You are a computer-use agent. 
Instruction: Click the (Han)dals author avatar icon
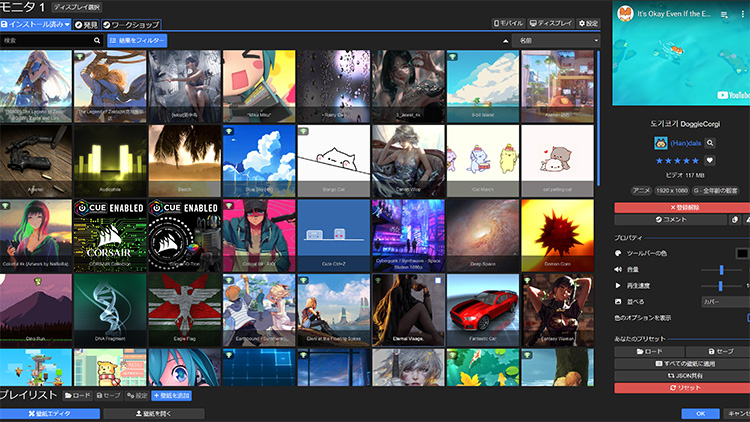click(x=661, y=143)
